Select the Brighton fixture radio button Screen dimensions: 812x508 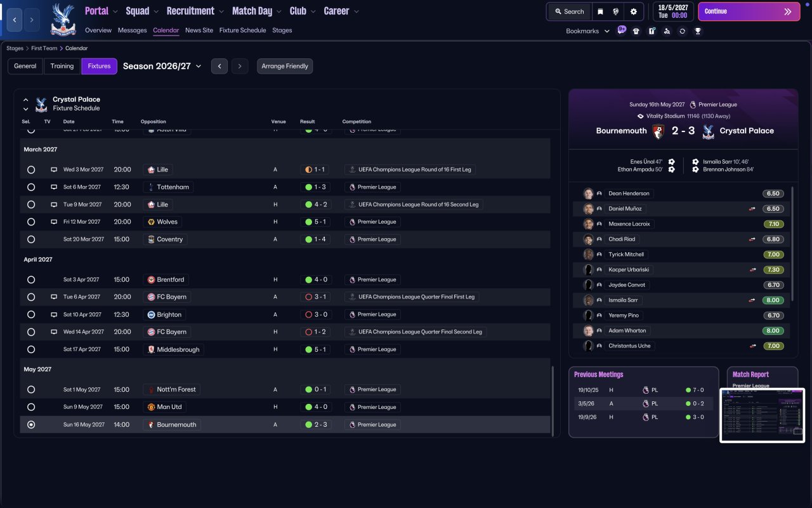31,314
